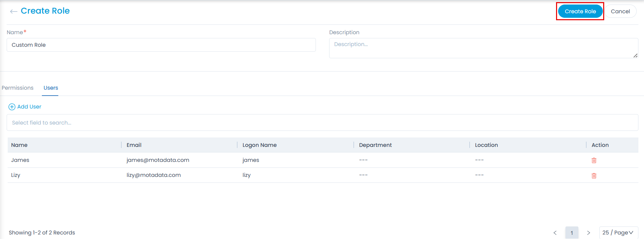The image size is (644, 239).
Task: Switch to the Permissions tab
Action: [17, 88]
